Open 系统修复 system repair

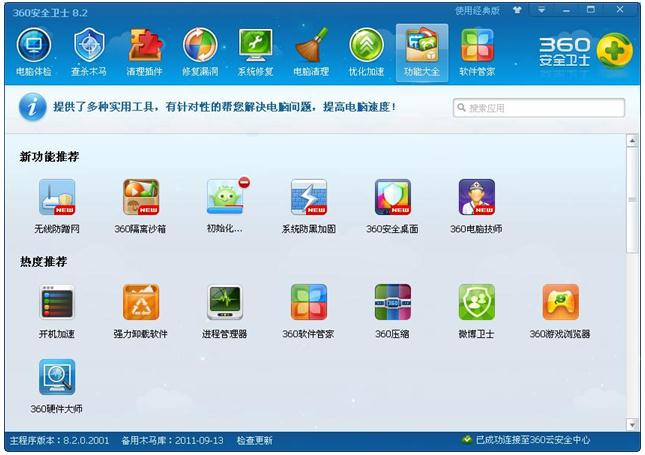pyautogui.click(x=255, y=52)
